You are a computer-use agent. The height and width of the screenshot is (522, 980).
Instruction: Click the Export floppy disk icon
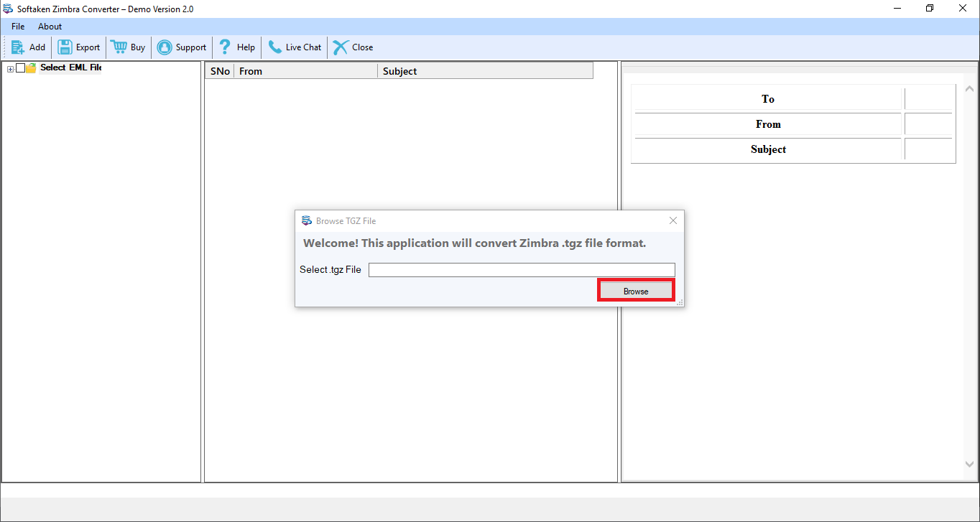coord(65,47)
